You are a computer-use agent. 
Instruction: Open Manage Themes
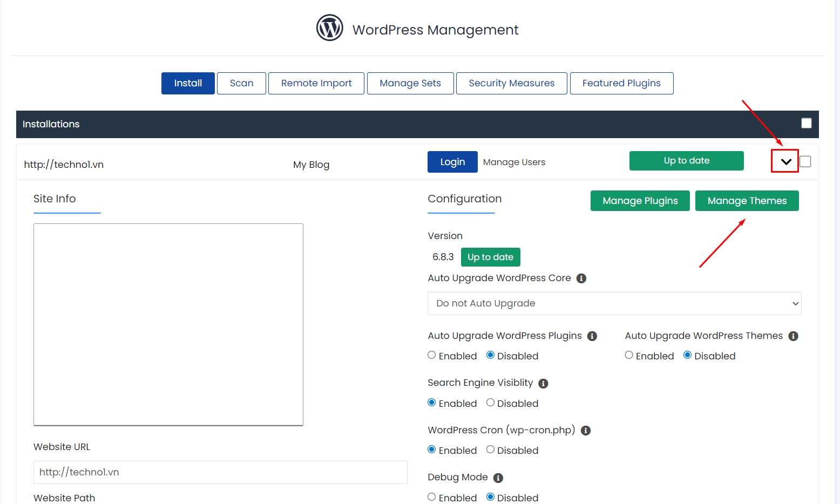pos(747,201)
